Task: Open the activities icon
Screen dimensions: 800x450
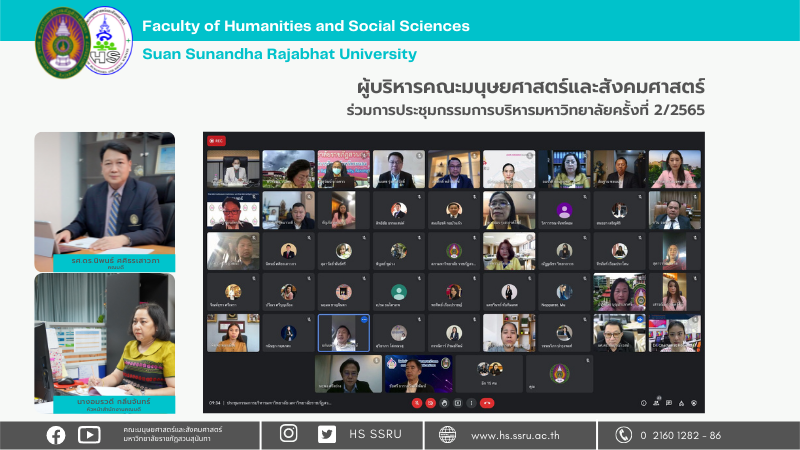Action: [681, 403]
